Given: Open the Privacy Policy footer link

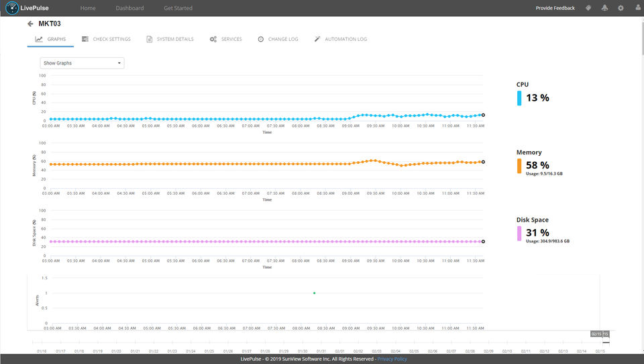Looking at the screenshot, I should tap(392, 359).
